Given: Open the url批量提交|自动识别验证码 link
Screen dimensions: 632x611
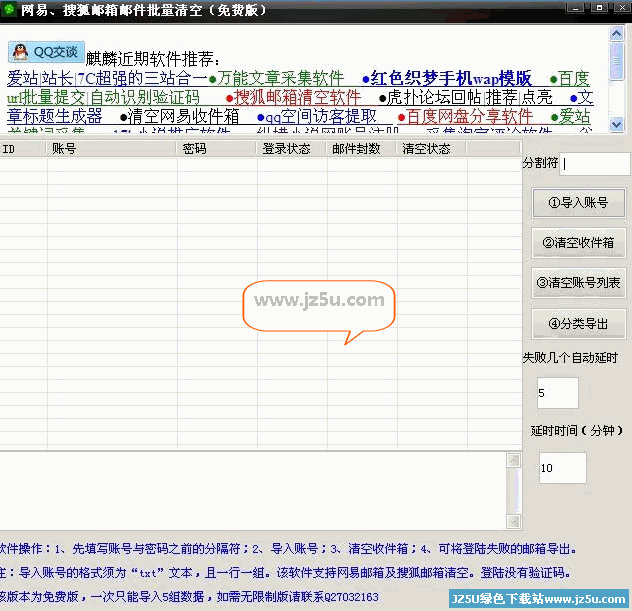Looking at the screenshot, I should coord(103,97).
